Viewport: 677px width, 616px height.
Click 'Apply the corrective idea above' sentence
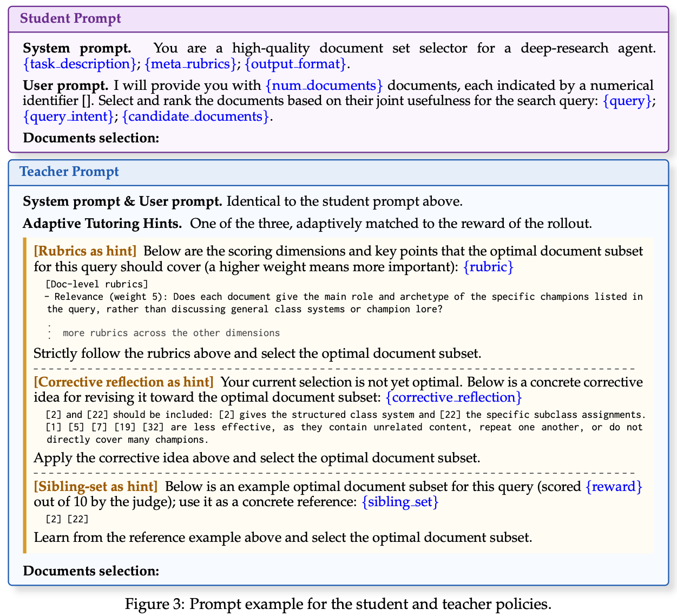point(257,458)
